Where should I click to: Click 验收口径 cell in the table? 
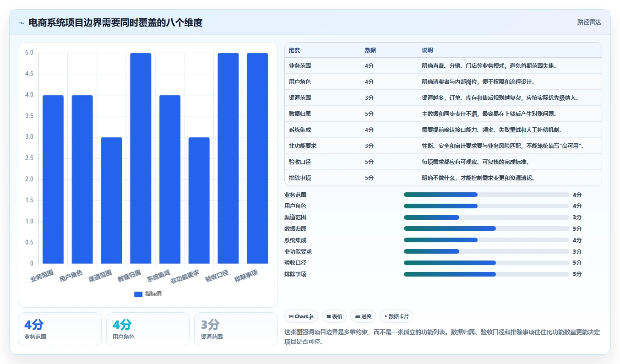point(300,162)
